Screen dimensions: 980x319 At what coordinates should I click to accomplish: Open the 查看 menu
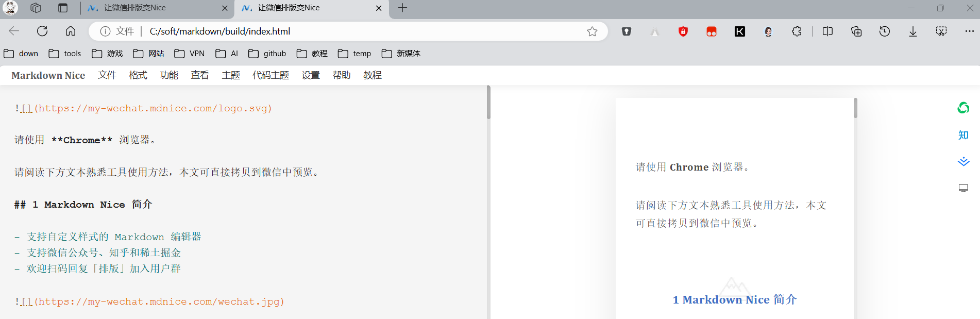200,75
